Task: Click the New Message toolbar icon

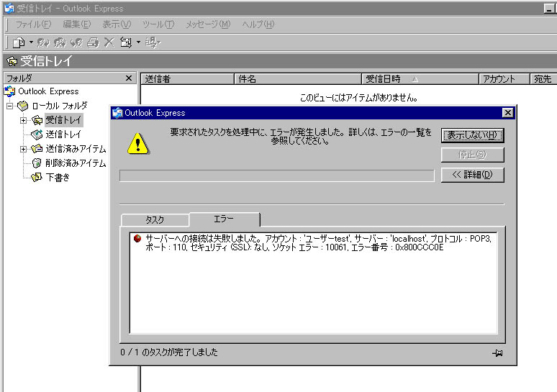Action: 19,42
